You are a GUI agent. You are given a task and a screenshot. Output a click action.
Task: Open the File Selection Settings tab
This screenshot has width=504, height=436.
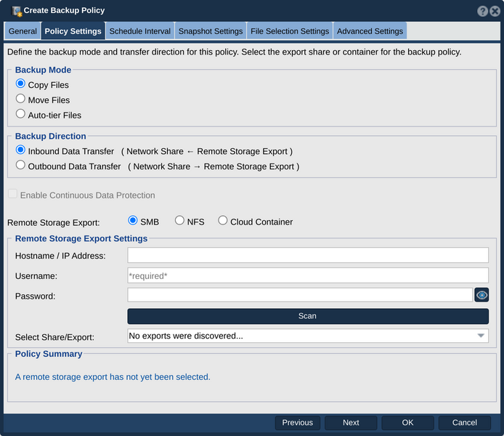(290, 31)
